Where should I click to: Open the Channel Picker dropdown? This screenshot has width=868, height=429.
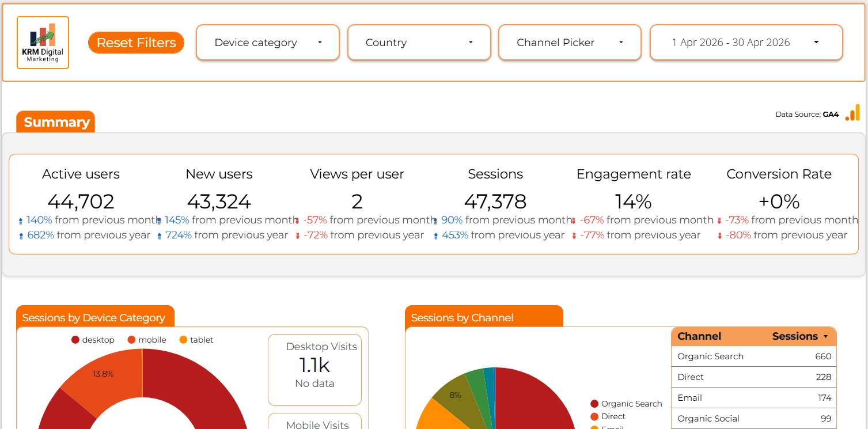tap(570, 42)
